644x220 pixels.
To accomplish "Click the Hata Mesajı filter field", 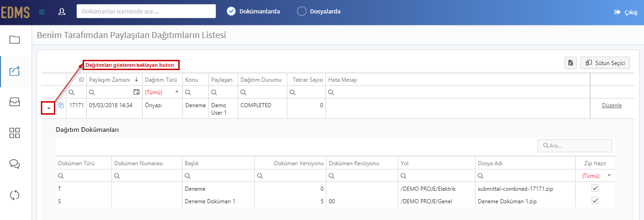I will 458,92.
